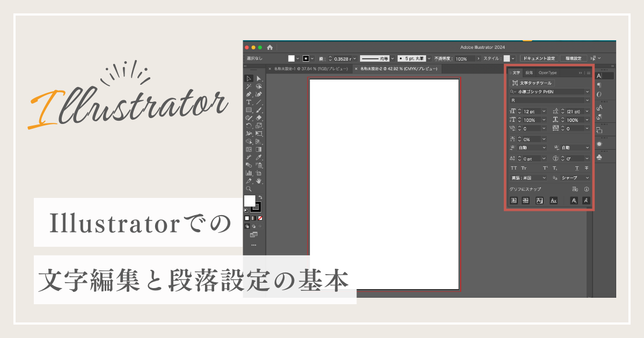This screenshot has height=338, width=644.
Task: Select the Mesh tool
Action: 249,149
